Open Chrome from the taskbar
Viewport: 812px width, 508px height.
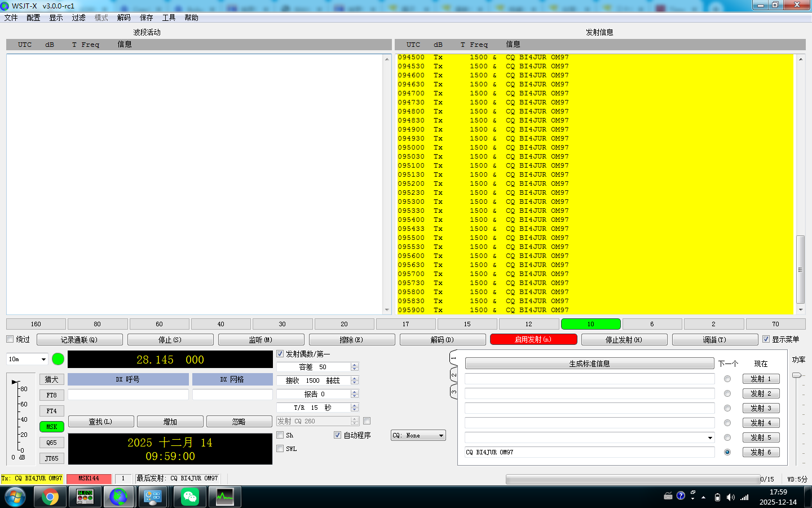tap(50, 497)
